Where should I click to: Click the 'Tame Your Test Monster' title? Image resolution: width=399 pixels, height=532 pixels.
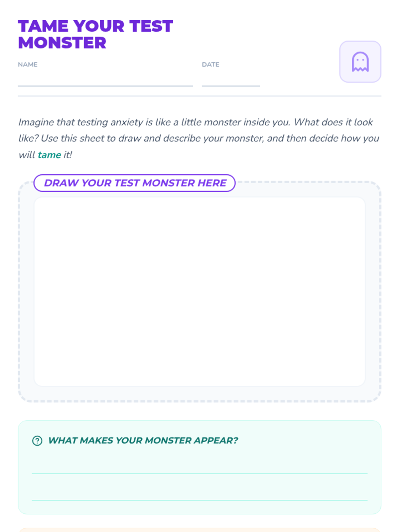tap(95, 34)
